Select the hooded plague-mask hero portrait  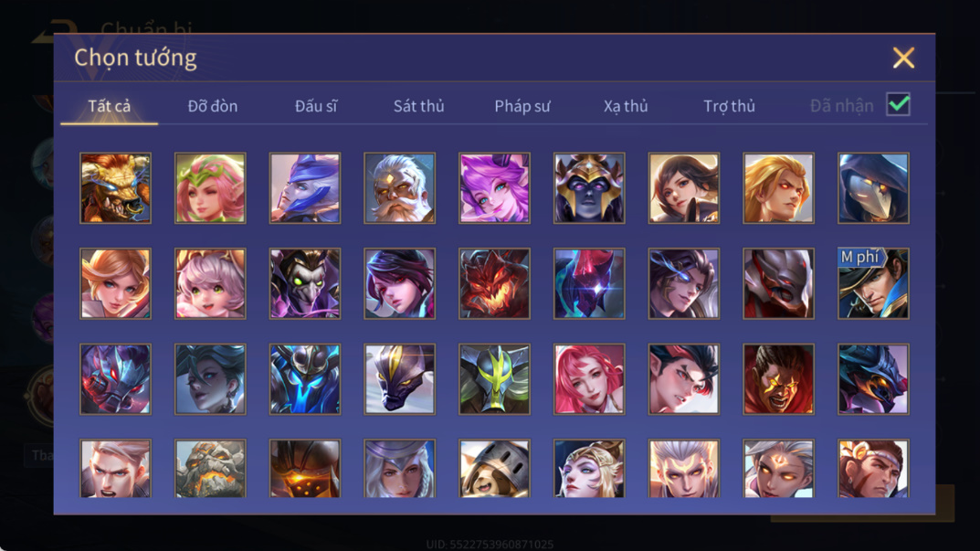[873, 188]
